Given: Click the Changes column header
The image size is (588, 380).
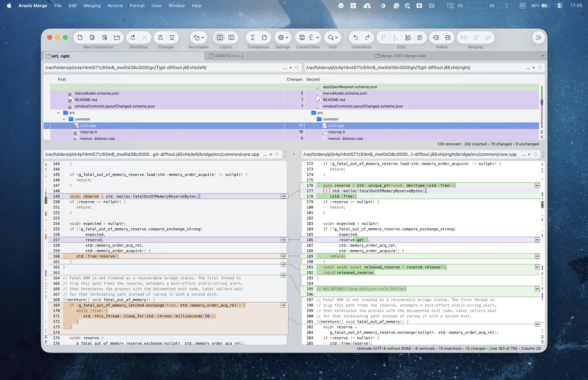Looking at the screenshot, I should 294,79.
